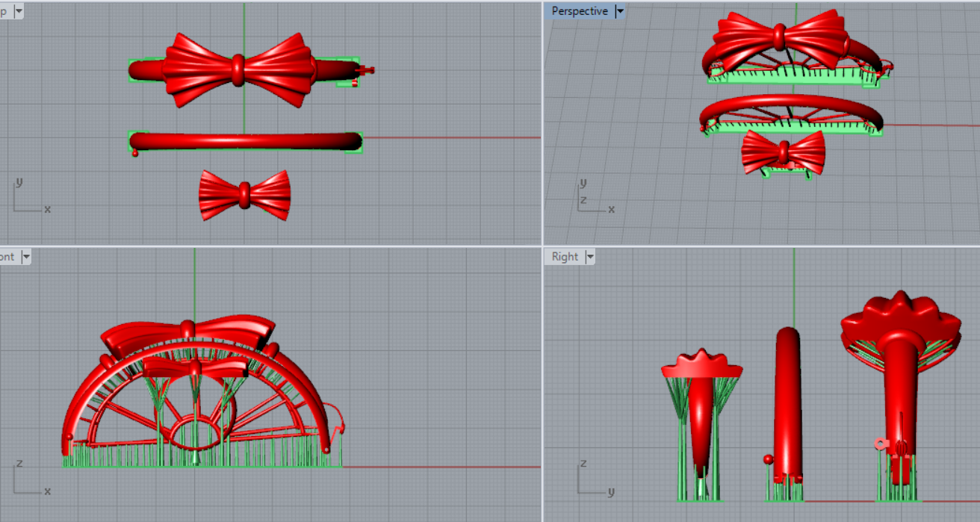
Task: Select the leftmost bow object in Right viewport
Action: (701, 403)
